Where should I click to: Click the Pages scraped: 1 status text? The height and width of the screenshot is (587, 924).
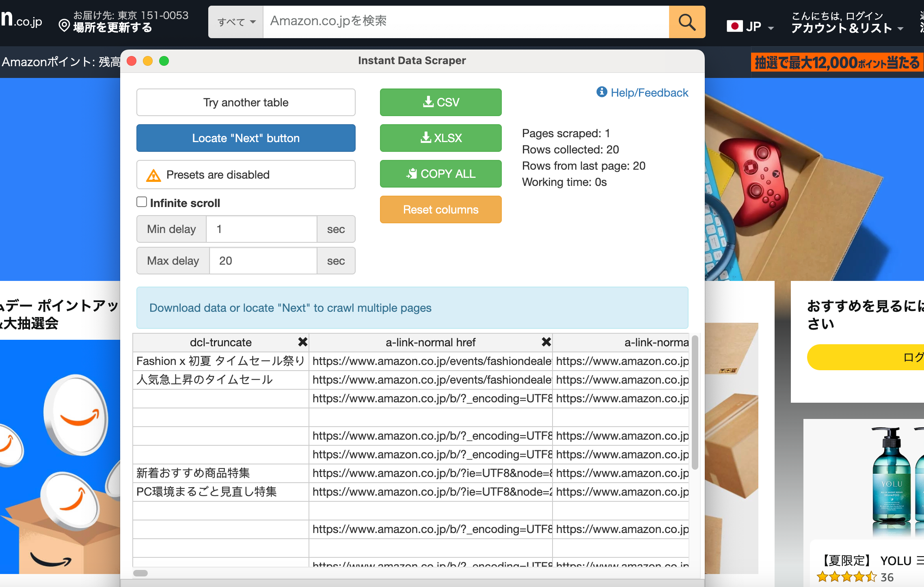coord(566,133)
